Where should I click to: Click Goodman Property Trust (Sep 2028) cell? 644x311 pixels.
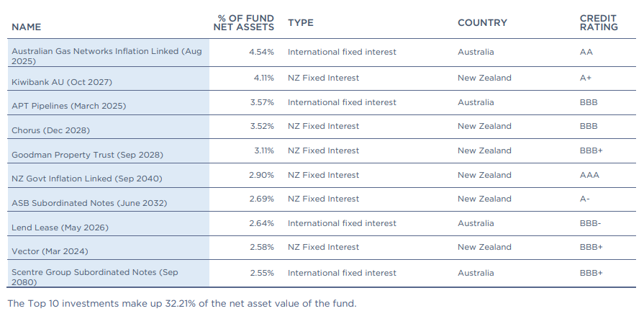click(x=87, y=155)
